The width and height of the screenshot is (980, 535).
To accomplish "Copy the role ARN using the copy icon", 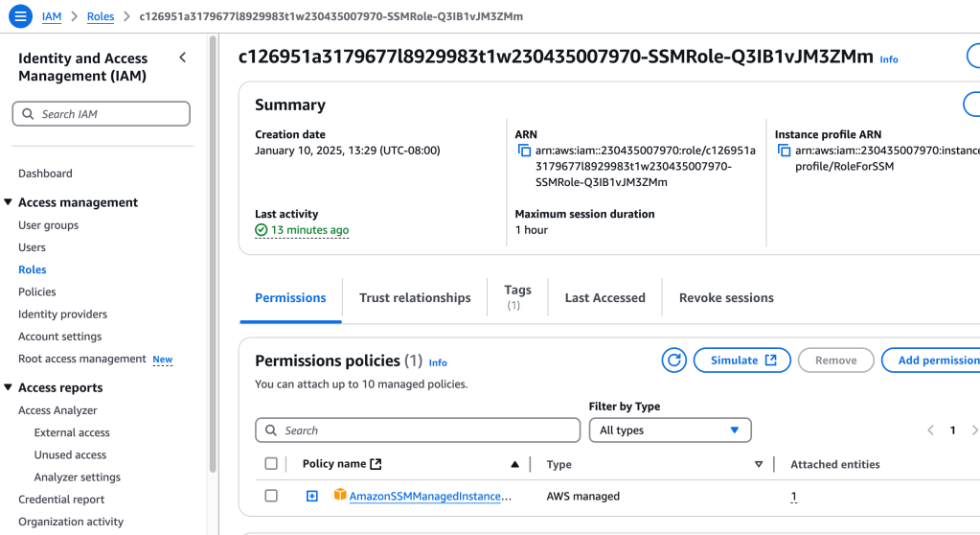I will pos(524,151).
